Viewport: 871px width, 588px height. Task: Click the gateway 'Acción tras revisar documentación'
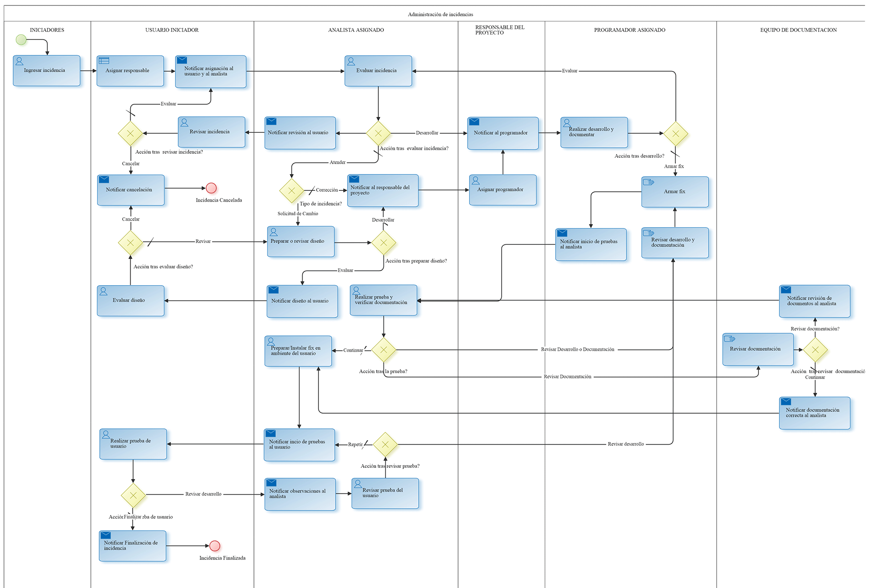[815, 350]
